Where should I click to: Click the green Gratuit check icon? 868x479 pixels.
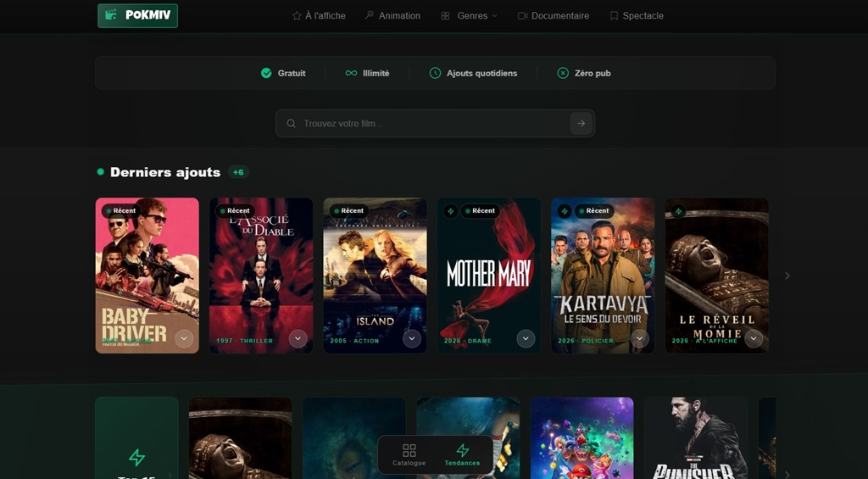coord(266,73)
